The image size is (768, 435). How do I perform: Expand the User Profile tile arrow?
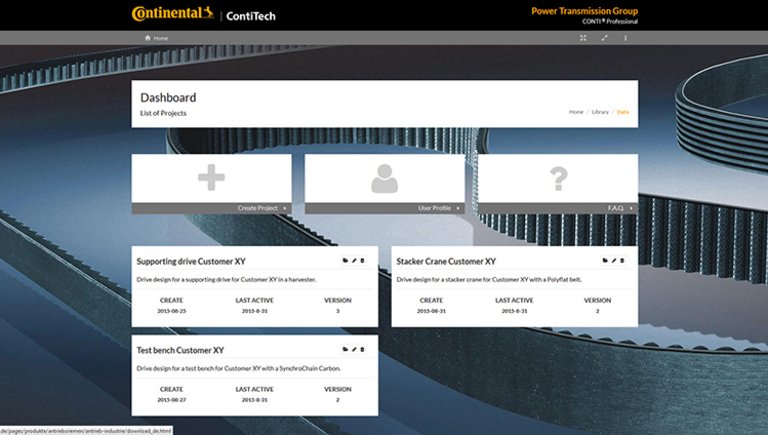(x=459, y=208)
